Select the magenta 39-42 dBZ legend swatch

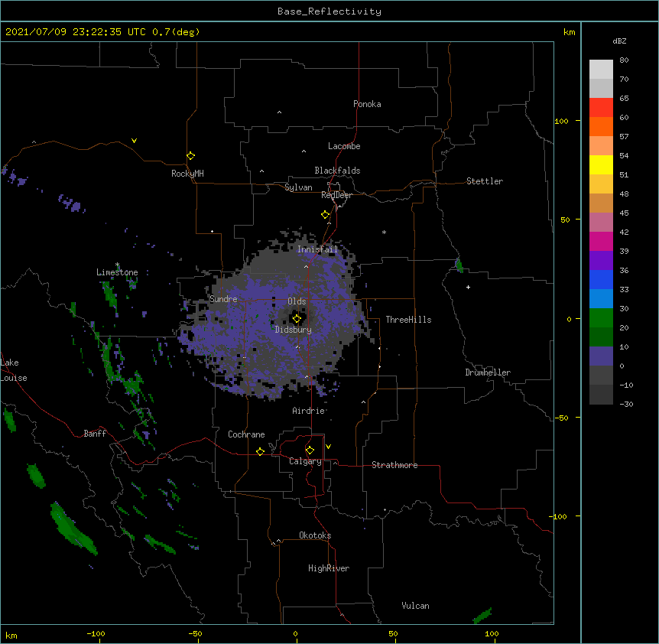coord(601,242)
